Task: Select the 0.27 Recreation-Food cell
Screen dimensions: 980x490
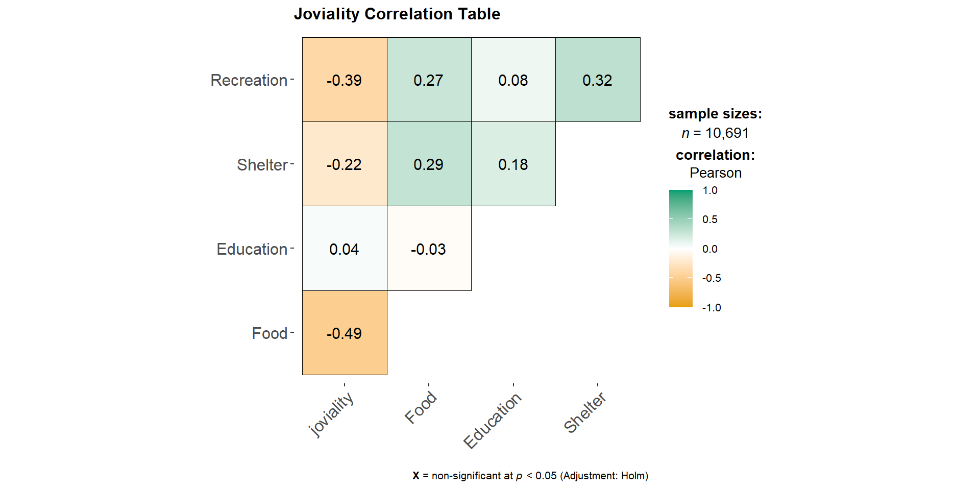Action: pos(429,80)
